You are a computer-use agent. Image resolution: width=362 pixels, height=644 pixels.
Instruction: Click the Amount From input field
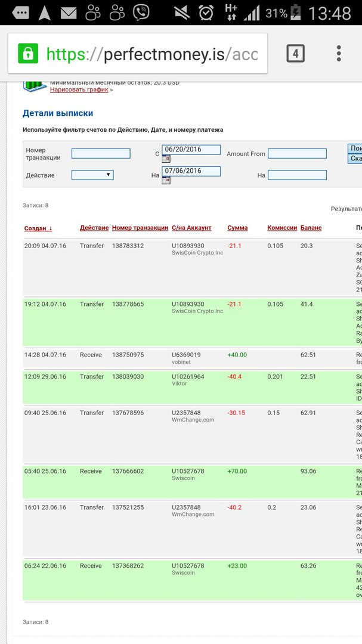[297, 154]
